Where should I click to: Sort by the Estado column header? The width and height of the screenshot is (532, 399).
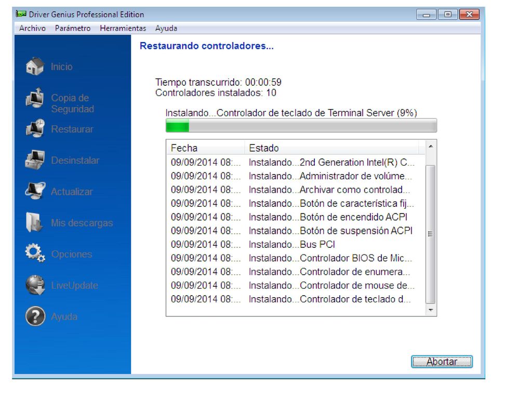[331, 148]
